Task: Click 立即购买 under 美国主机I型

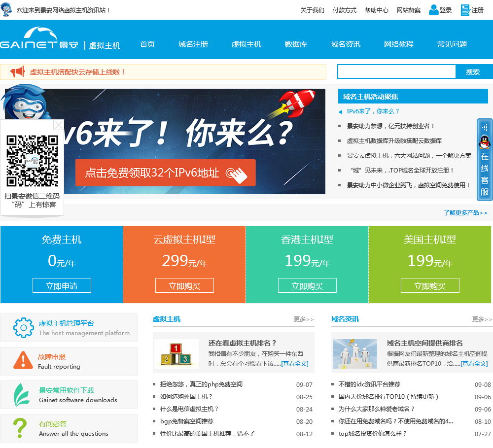Action: click(x=430, y=285)
